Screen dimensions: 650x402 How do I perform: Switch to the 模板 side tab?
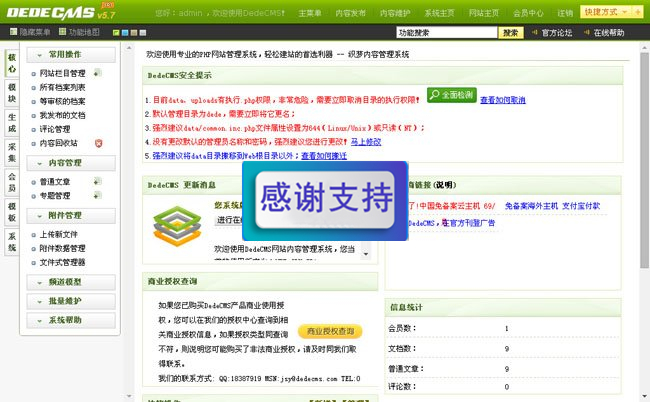click(x=12, y=212)
